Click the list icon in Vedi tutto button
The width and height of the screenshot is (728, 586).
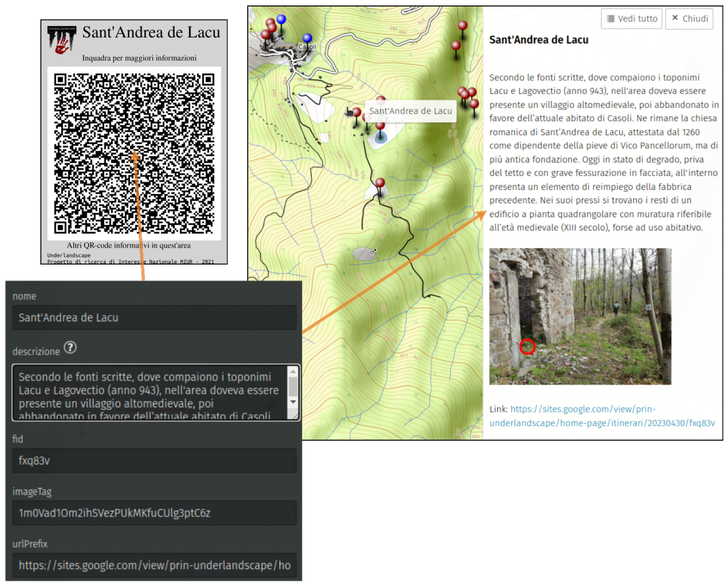[611, 19]
